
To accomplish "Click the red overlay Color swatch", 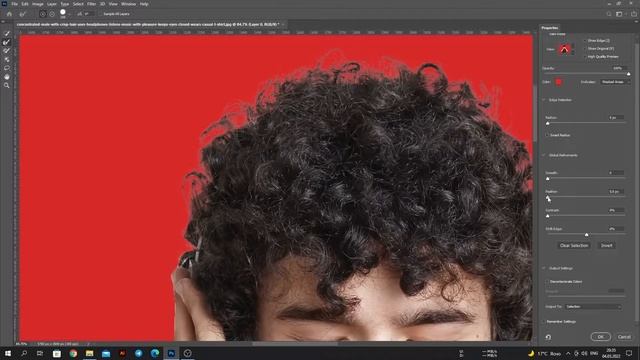I will [558, 82].
